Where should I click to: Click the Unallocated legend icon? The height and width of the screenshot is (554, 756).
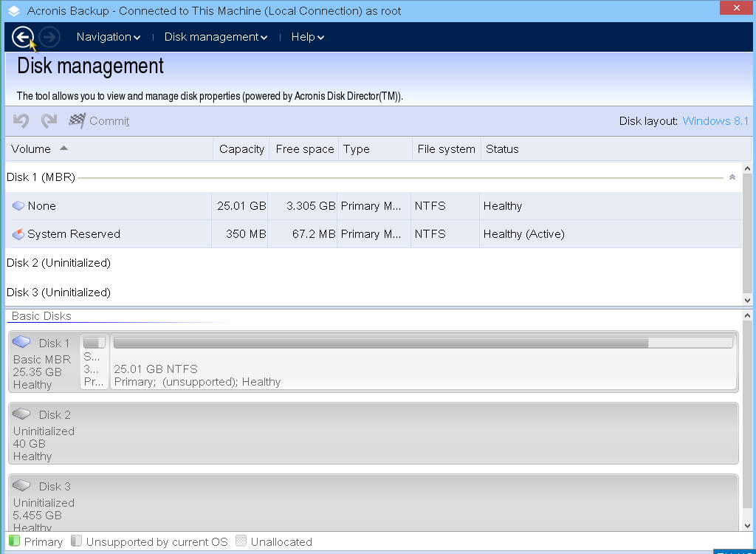point(241,541)
